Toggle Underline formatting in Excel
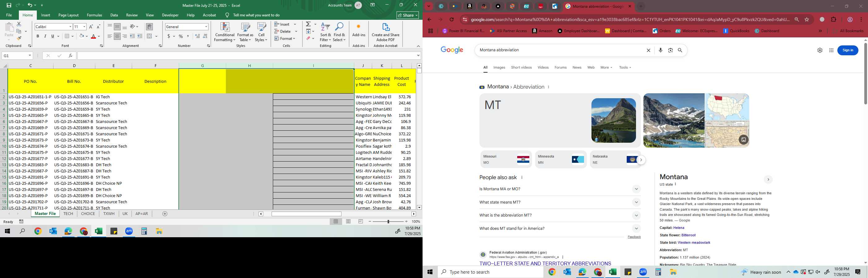This screenshot has height=278, width=868. tap(53, 36)
